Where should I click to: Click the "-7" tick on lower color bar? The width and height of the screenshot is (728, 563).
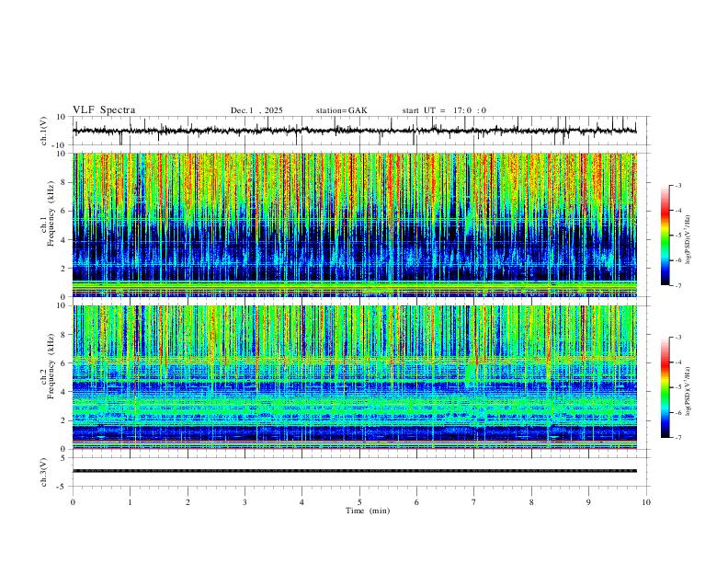(677, 438)
